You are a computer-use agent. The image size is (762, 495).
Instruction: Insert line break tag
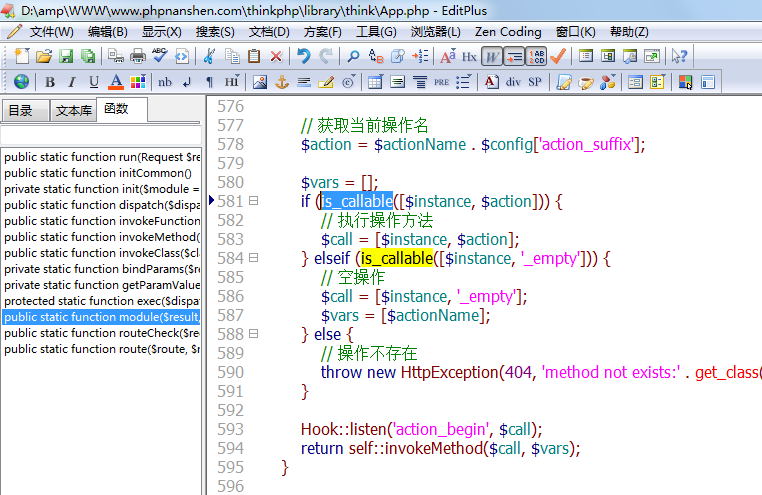(x=187, y=82)
